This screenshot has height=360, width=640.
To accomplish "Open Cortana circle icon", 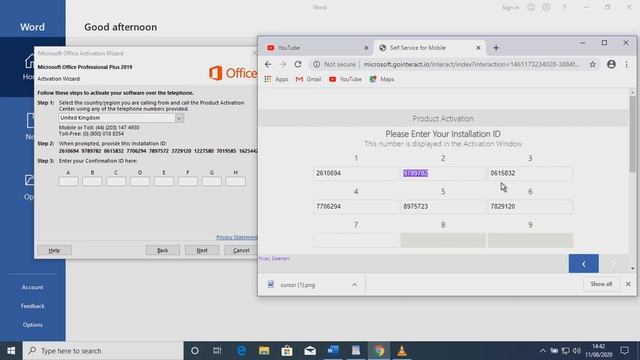I will (195, 351).
